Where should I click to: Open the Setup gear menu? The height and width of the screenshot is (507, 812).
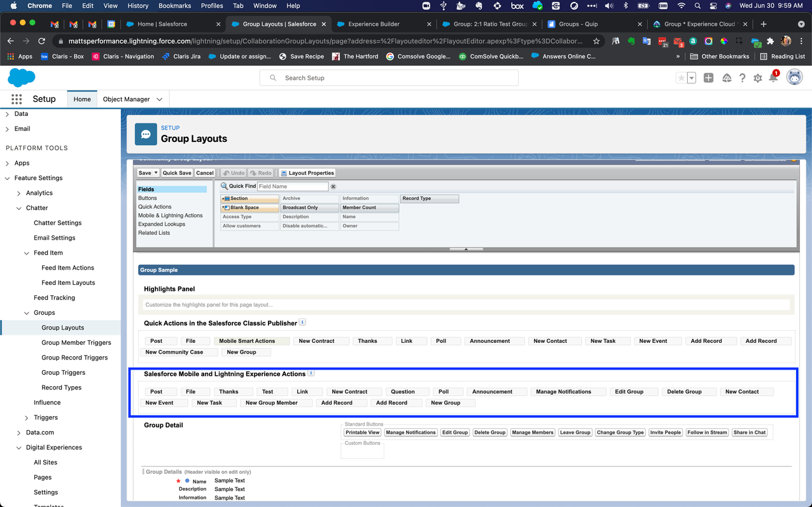pos(757,78)
